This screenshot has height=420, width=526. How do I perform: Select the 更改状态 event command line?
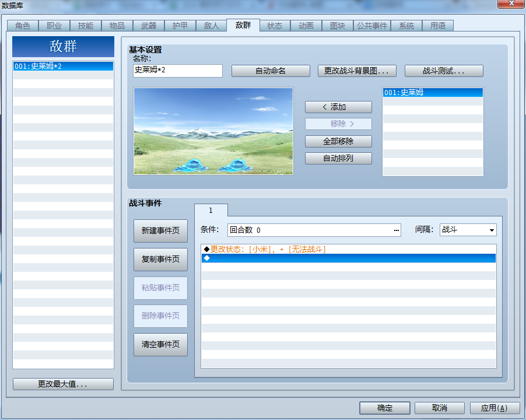click(349, 249)
